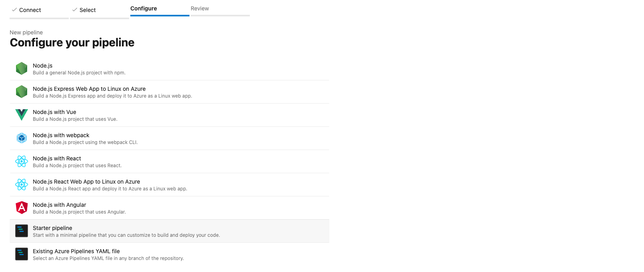This screenshot has height=272, width=644.
Task: Click the Node.js Express Web App icon
Action: [22, 92]
